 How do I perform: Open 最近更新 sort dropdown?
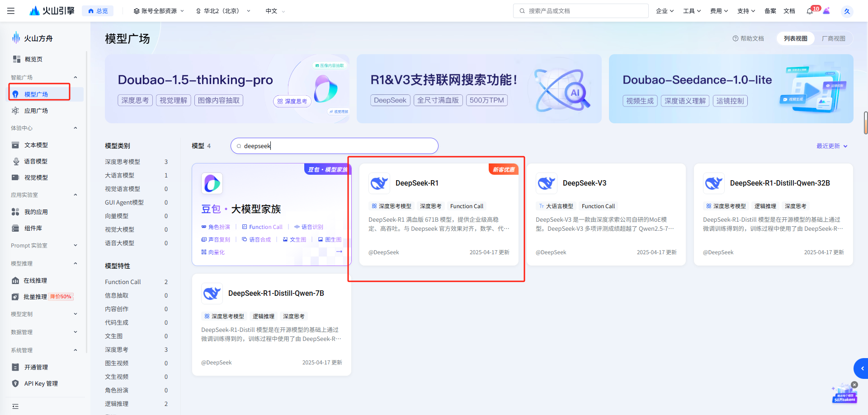pyautogui.click(x=832, y=146)
